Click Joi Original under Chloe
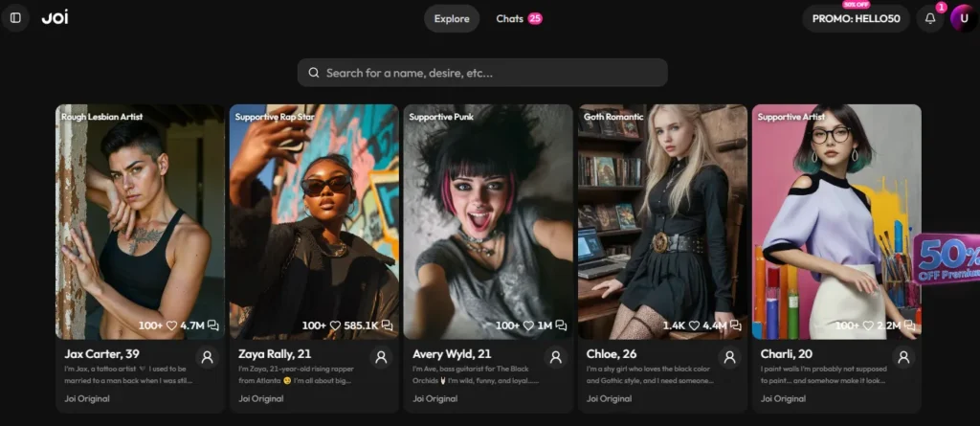Image resolution: width=980 pixels, height=426 pixels. click(x=609, y=398)
